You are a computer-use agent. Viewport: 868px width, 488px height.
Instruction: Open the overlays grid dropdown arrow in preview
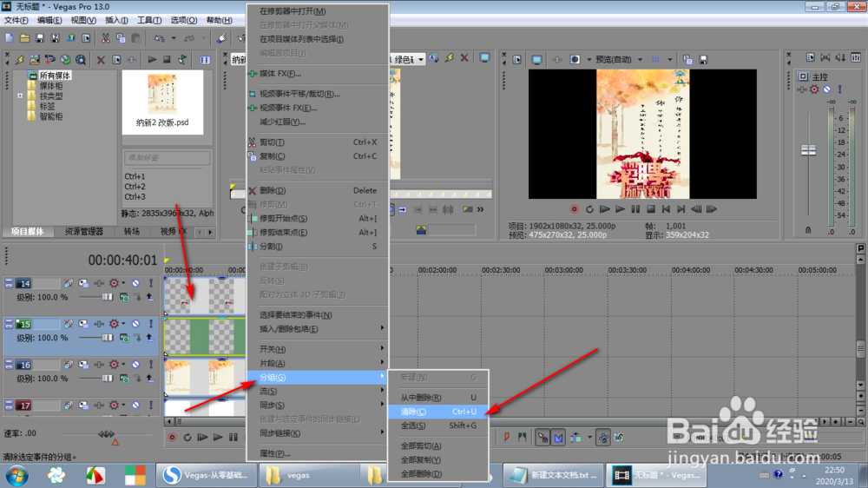click(x=670, y=59)
